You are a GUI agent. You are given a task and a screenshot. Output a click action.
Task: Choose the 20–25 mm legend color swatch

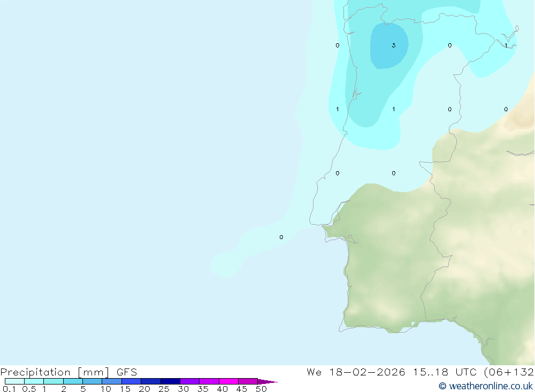(x=151, y=381)
